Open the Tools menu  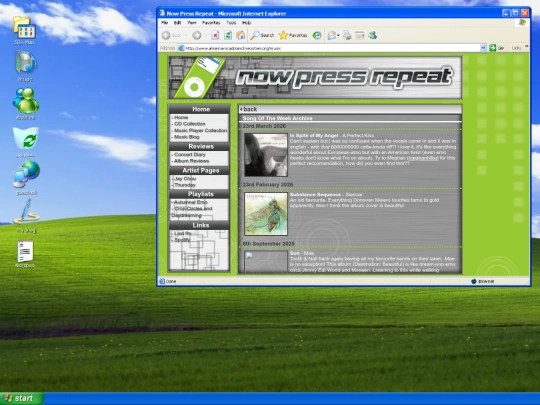pyautogui.click(x=231, y=23)
